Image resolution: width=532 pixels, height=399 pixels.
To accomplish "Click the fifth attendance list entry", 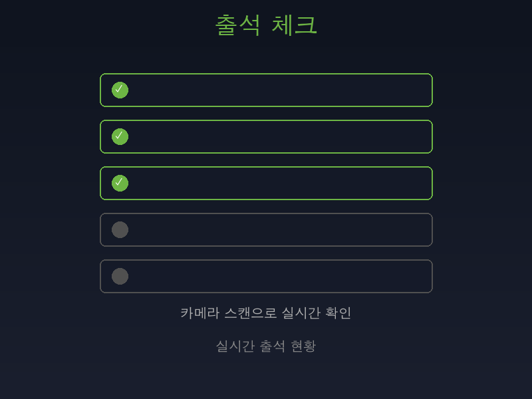I will pyautogui.click(x=266, y=276).
